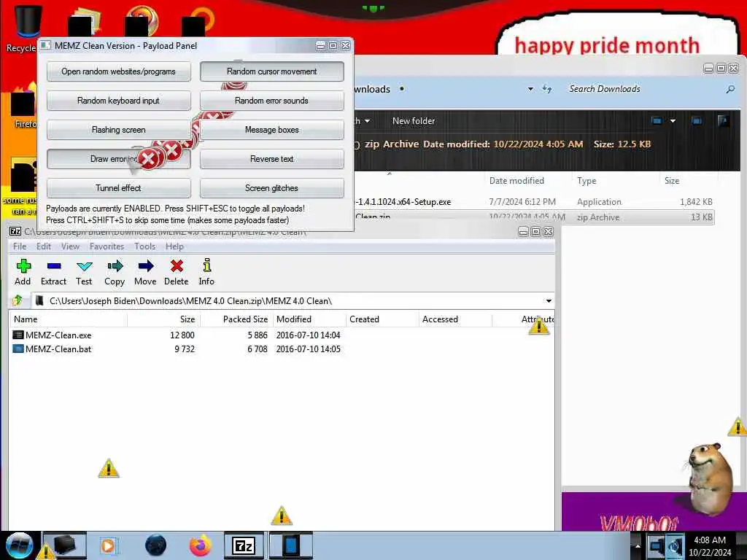Click the volume icon in system tray
747x560 pixels.
tap(675, 545)
